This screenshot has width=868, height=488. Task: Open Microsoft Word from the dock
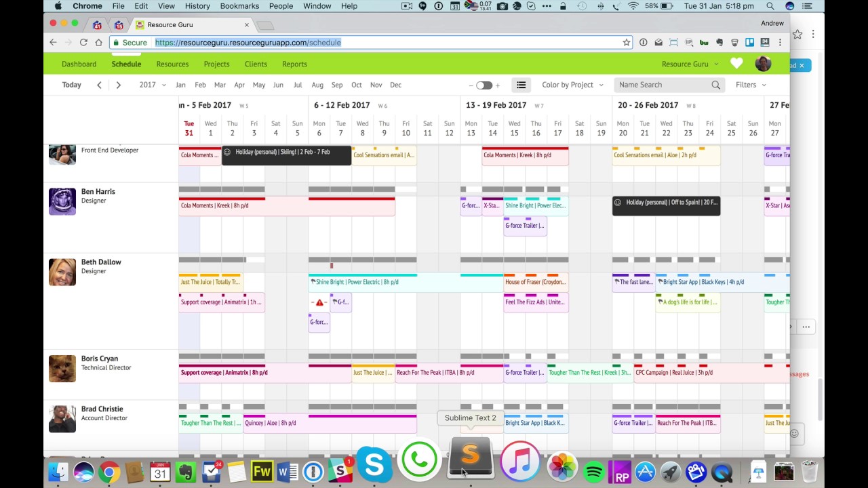pos(288,472)
